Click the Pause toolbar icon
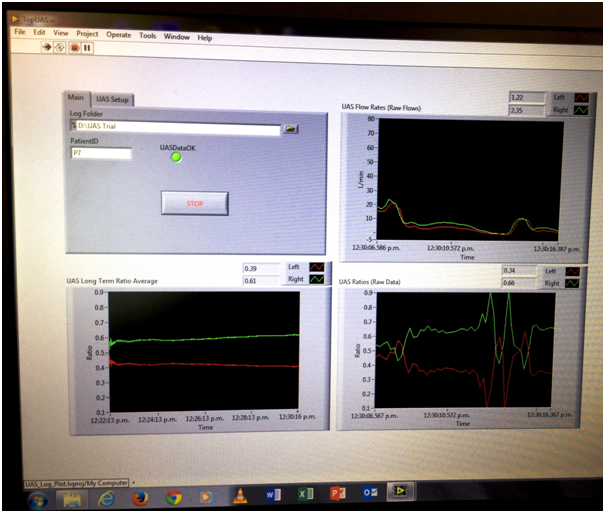 point(87,47)
